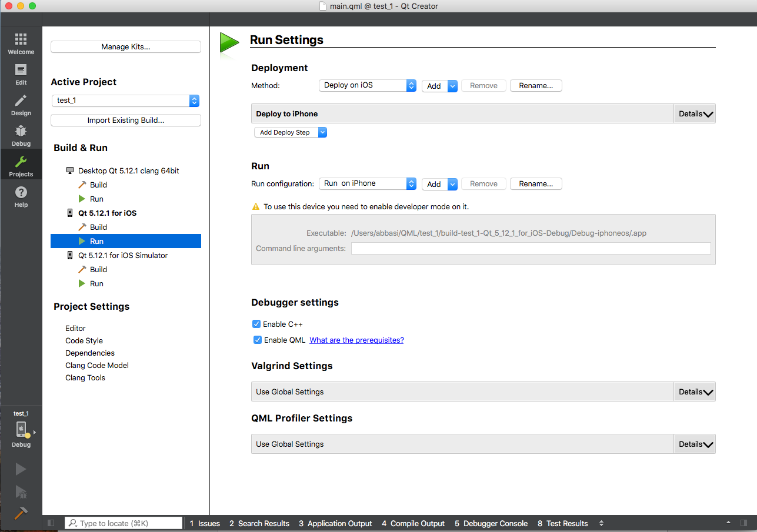
Task: Click the Manage Kits... button
Action: (x=126, y=47)
